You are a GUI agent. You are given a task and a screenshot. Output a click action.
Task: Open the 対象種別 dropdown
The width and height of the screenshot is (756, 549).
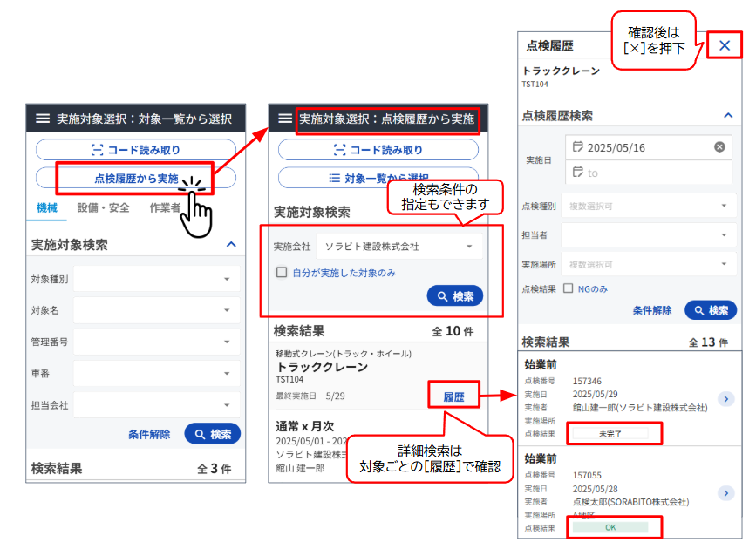pos(157,279)
